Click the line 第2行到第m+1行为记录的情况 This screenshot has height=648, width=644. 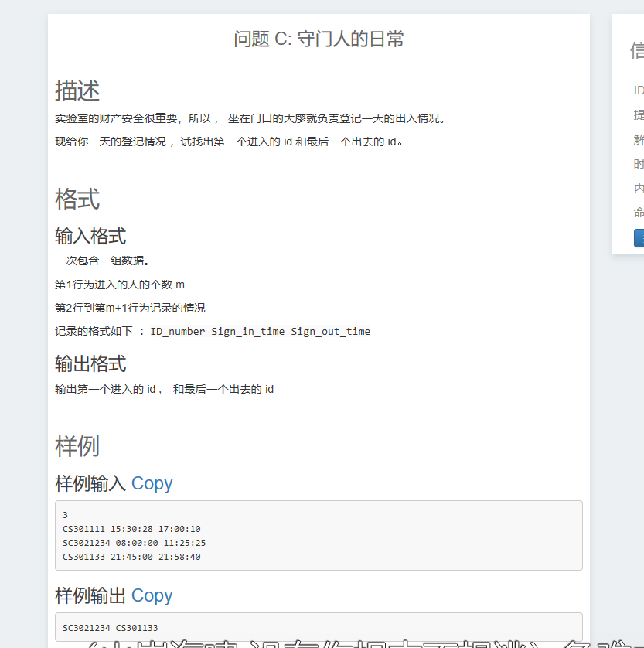[x=130, y=308]
